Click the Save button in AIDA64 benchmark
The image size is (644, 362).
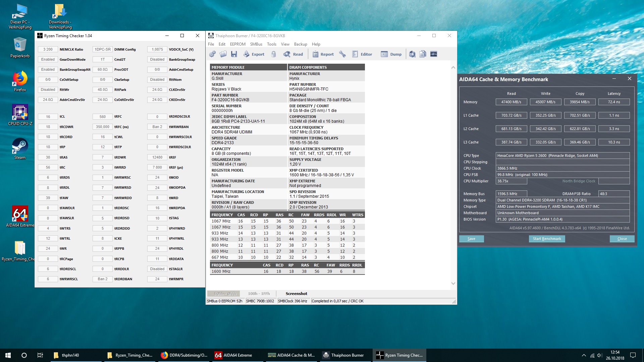pyautogui.click(x=471, y=239)
